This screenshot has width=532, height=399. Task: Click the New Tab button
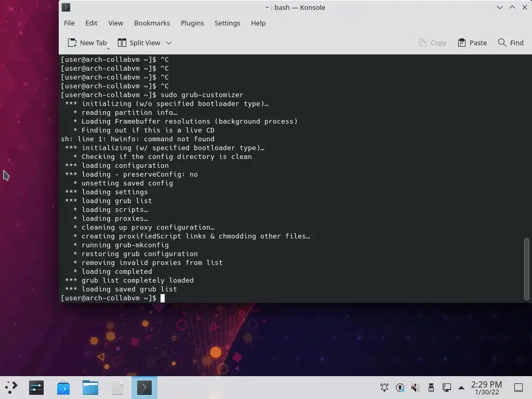pos(87,43)
